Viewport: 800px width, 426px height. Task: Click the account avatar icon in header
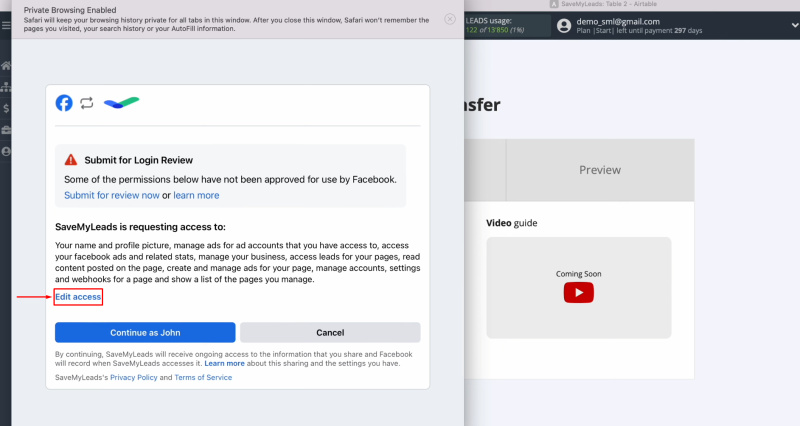pos(563,26)
